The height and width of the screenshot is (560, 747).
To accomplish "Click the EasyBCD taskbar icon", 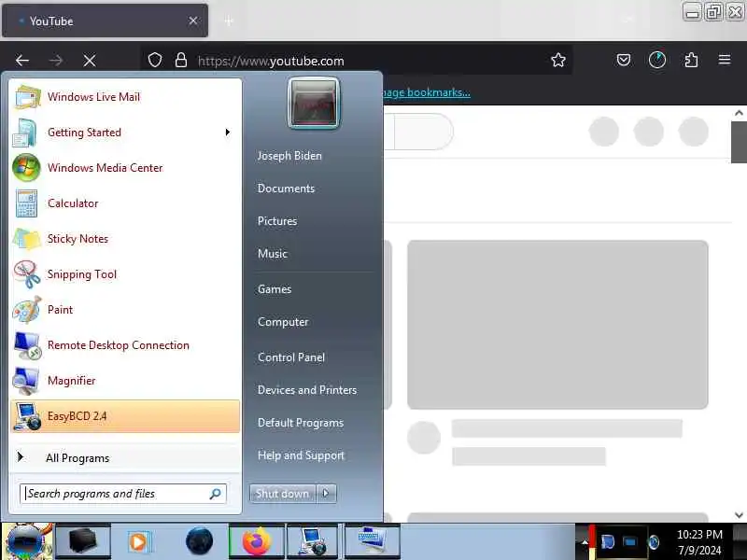I will 313,541.
